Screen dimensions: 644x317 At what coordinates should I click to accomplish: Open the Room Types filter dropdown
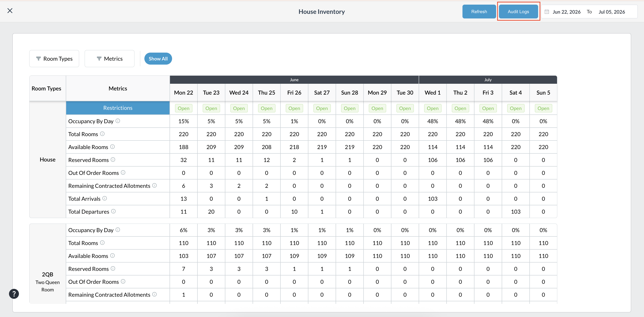tap(54, 59)
